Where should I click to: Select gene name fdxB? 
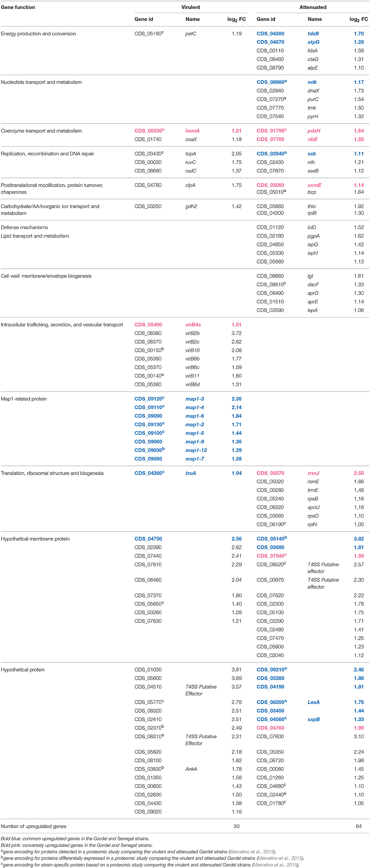(313, 34)
